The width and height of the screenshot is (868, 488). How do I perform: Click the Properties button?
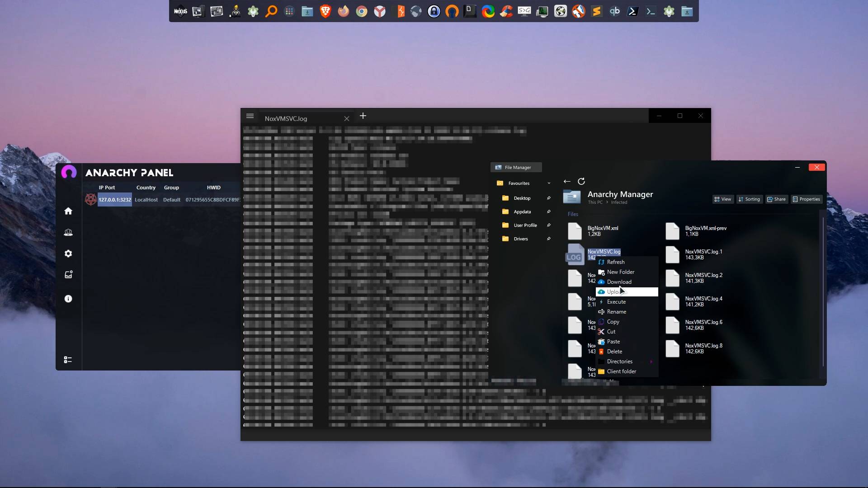[806, 199]
